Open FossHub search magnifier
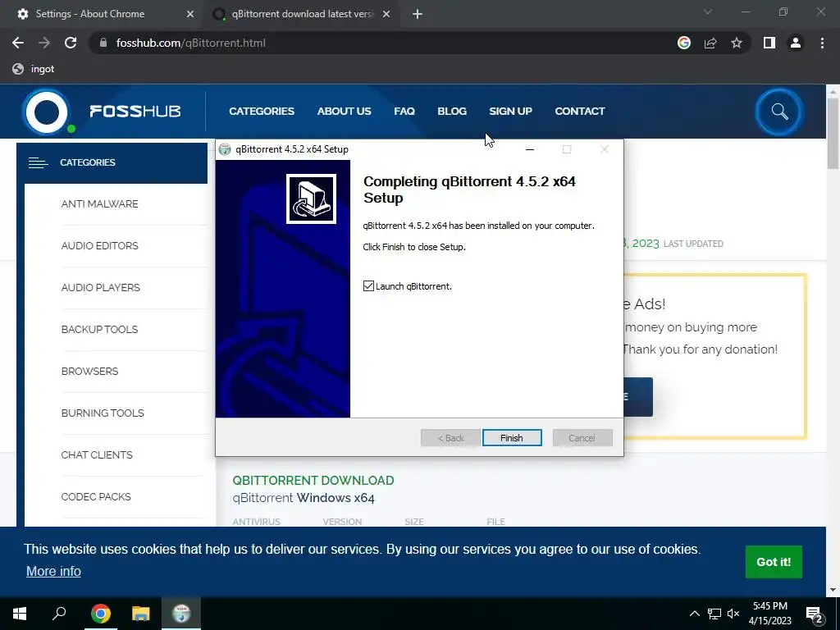Image resolution: width=840 pixels, height=630 pixels. pyautogui.click(x=779, y=112)
